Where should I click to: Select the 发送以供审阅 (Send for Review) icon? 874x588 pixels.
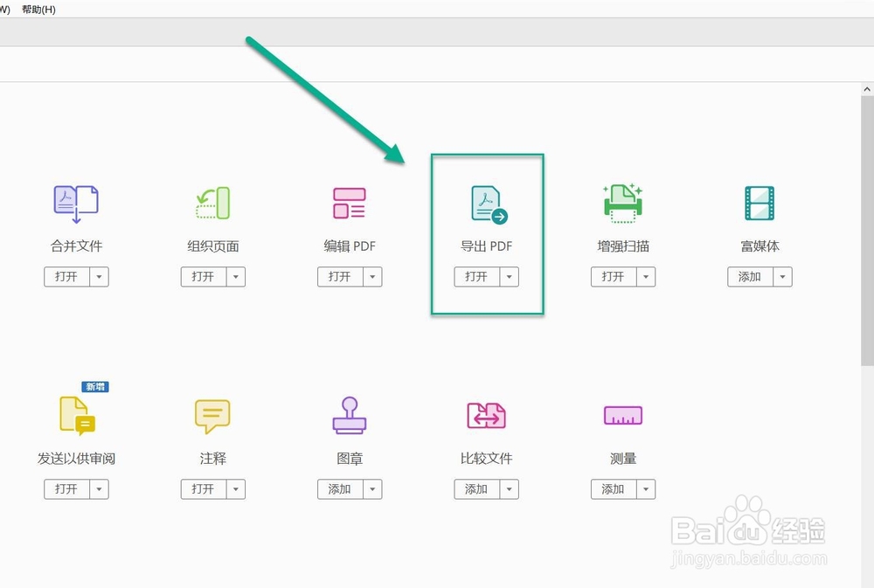click(76, 418)
